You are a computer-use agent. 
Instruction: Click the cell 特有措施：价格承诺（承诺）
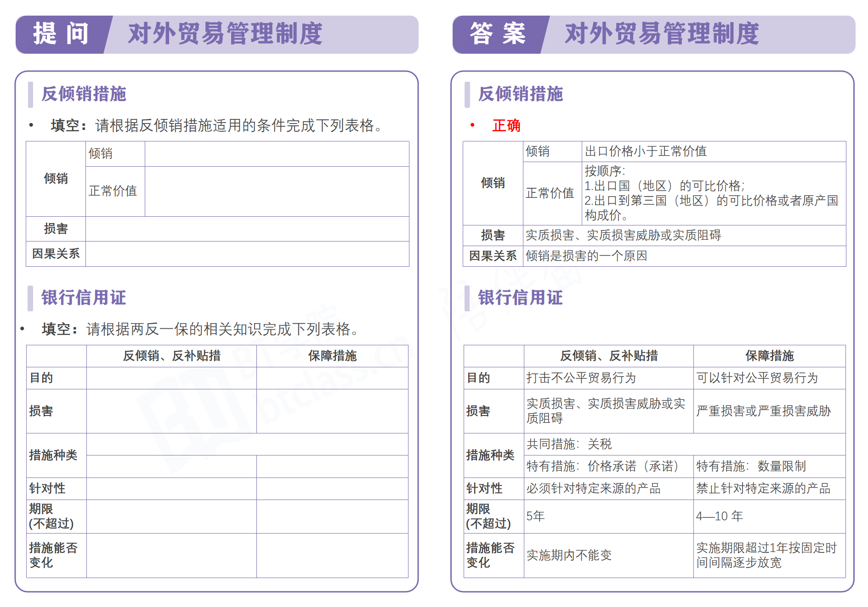pos(608,466)
